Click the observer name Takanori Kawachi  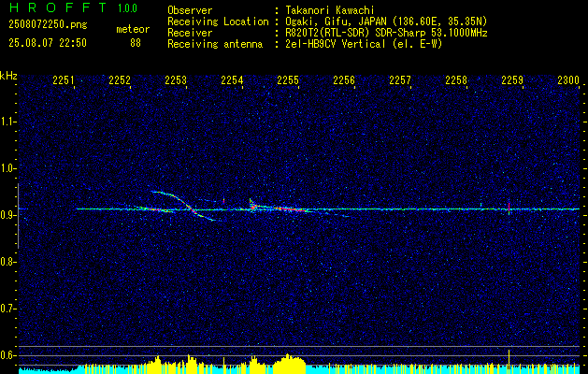(330, 10)
